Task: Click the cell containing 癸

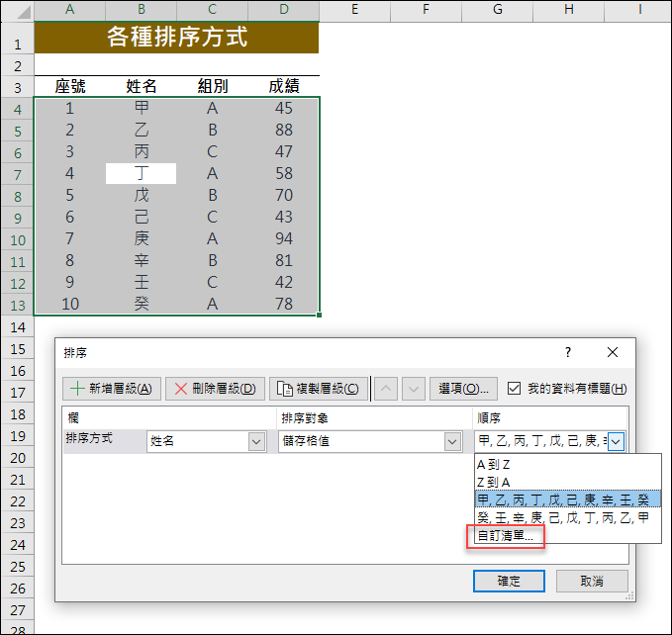Action: click(141, 304)
